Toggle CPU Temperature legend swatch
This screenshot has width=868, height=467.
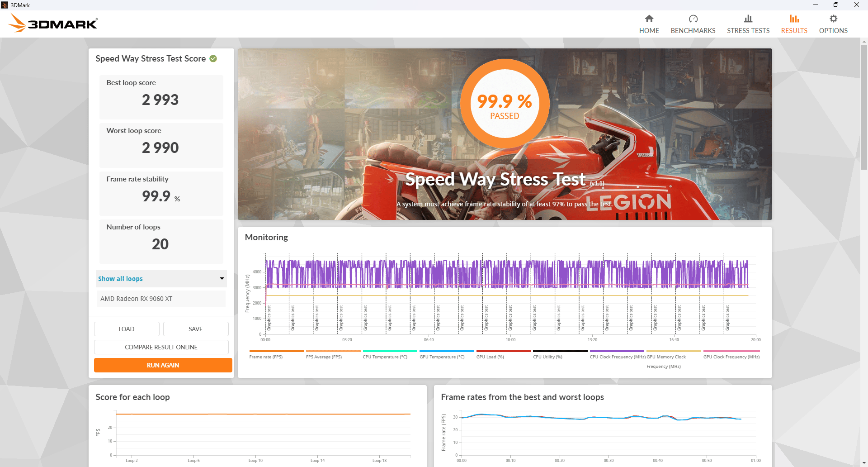pos(390,351)
